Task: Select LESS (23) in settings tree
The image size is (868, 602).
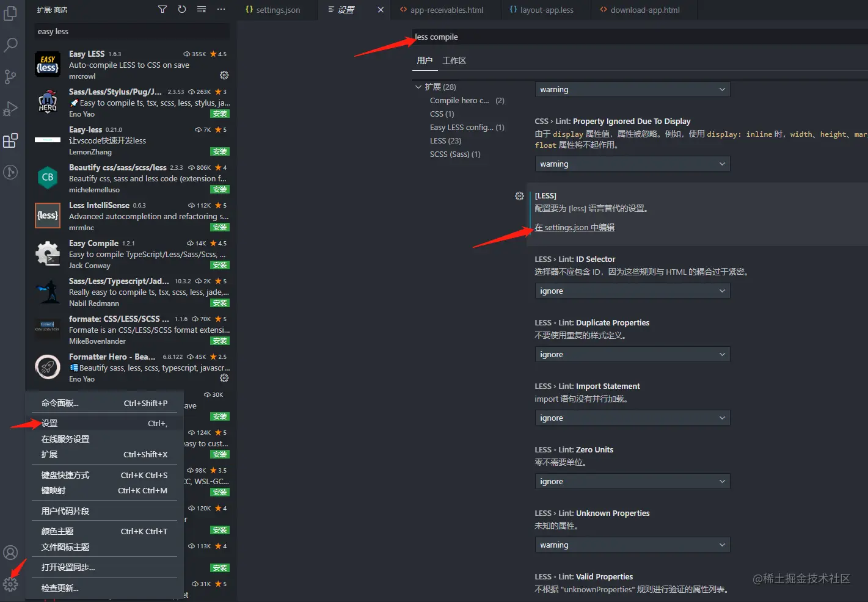Action: coord(446,140)
